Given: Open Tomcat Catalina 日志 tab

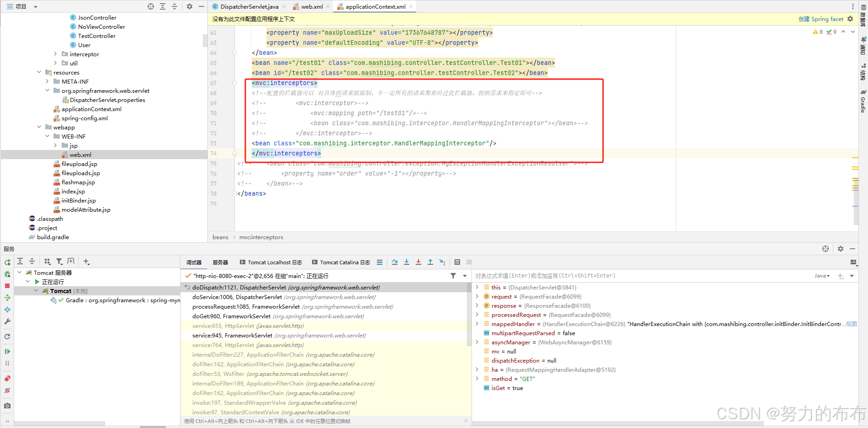Looking at the screenshot, I should tap(341, 262).
